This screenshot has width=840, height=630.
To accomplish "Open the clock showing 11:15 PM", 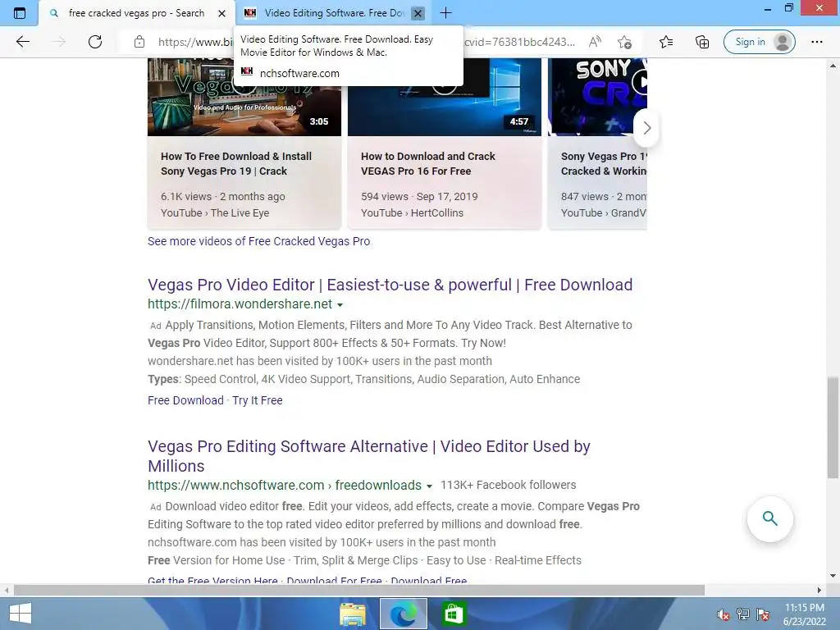I will (x=804, y=614).
